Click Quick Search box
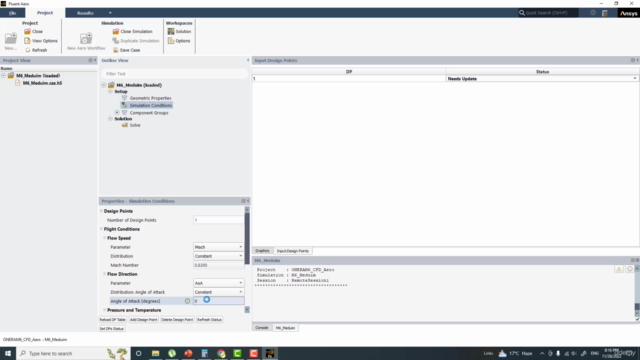 (548, 13)
